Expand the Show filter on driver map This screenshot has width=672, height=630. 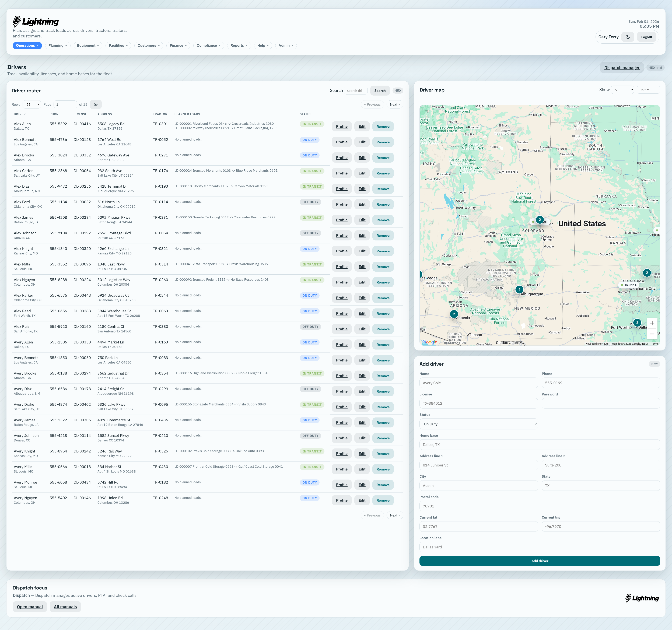623,90
